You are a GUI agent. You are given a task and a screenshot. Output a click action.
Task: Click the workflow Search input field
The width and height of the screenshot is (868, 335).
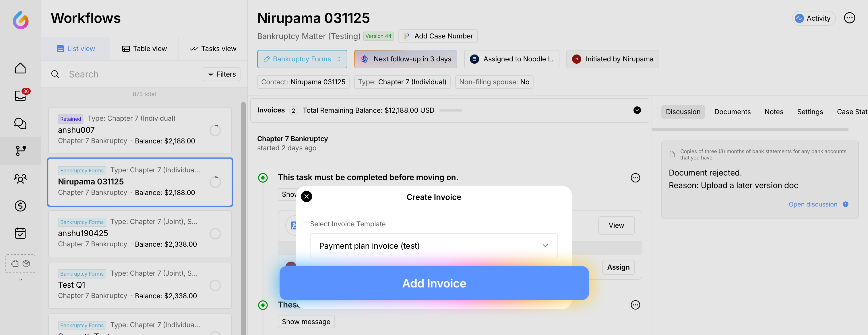click(131, 74)
